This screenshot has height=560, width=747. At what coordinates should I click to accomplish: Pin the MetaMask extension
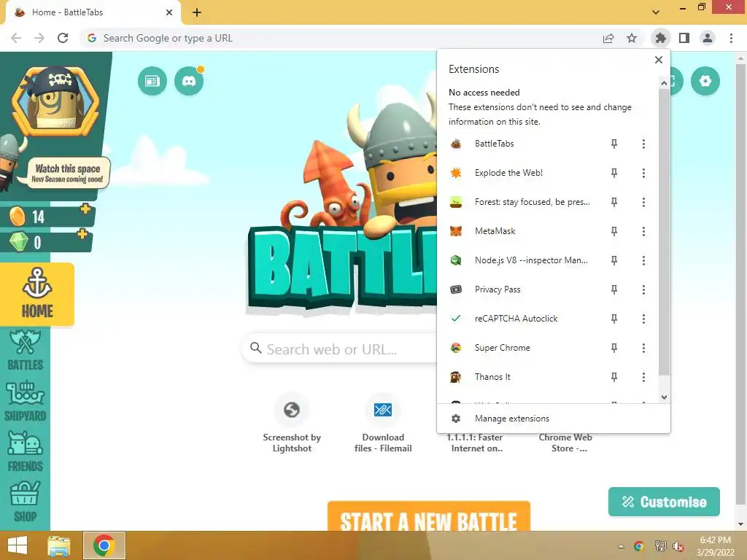click(x=614, y=231)
